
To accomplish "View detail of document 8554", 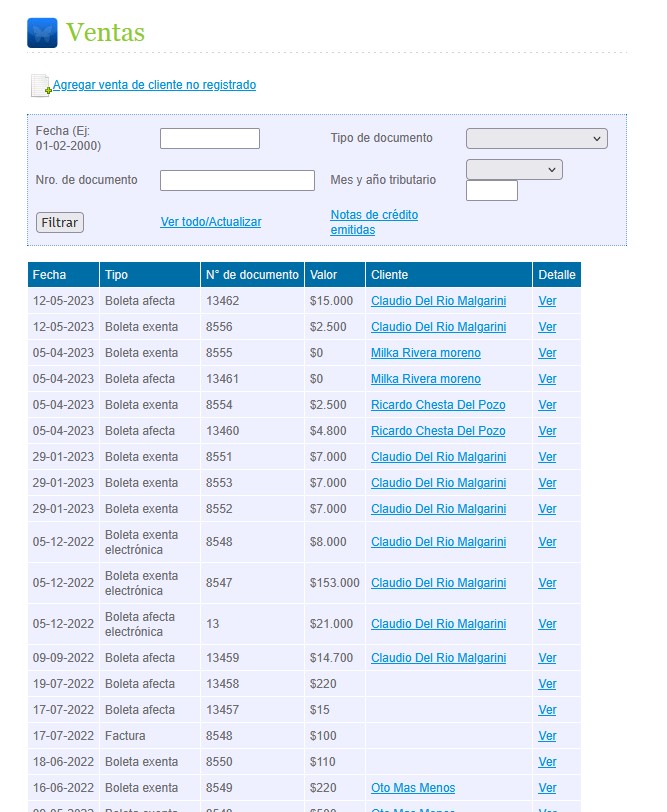I will (x=547, y=404).
